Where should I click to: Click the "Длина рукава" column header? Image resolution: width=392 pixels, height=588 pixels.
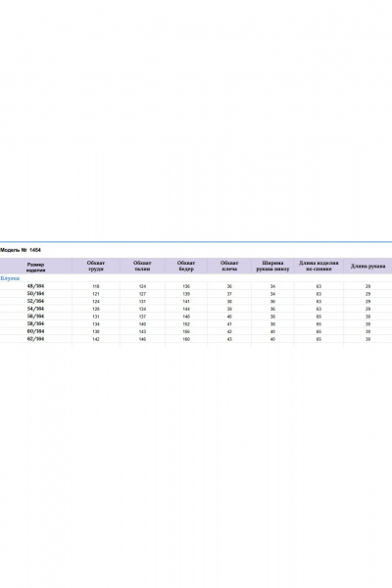click(367, 266)
